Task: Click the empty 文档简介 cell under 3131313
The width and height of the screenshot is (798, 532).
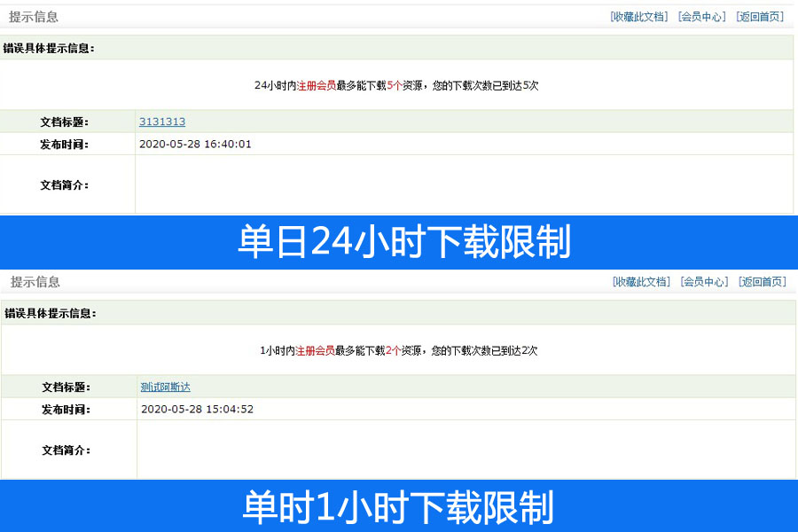Action: (x=463, y=184)
